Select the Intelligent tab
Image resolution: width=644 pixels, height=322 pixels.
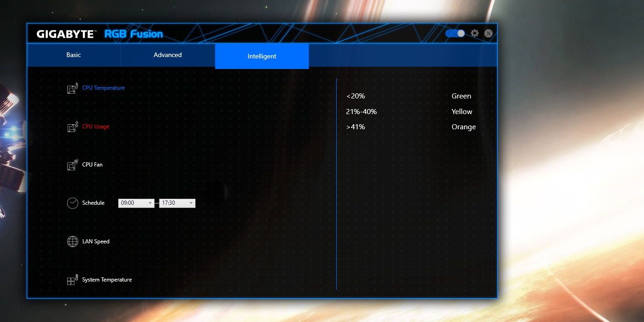pyautogui.click(x=262, y=56)
